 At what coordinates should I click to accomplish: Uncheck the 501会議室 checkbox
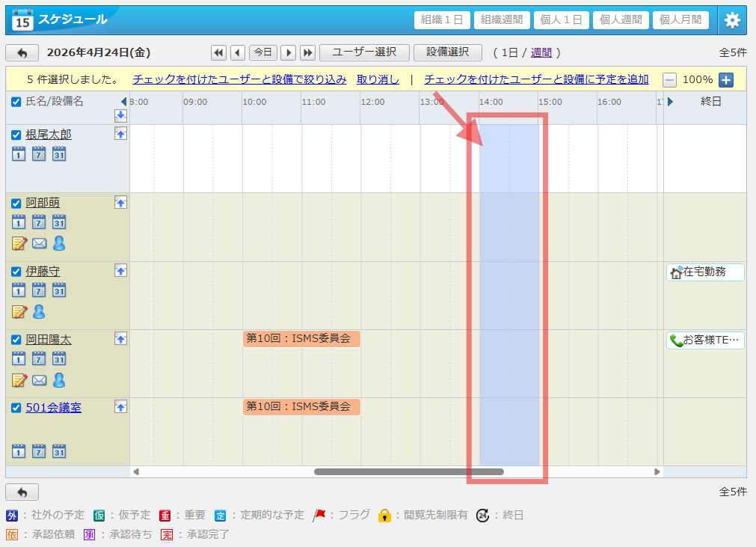point(16,408)
